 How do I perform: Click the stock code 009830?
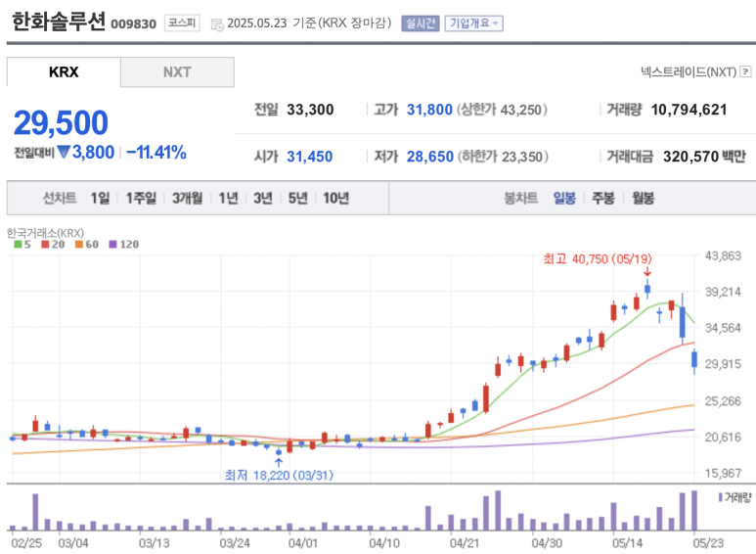point(134,24)
